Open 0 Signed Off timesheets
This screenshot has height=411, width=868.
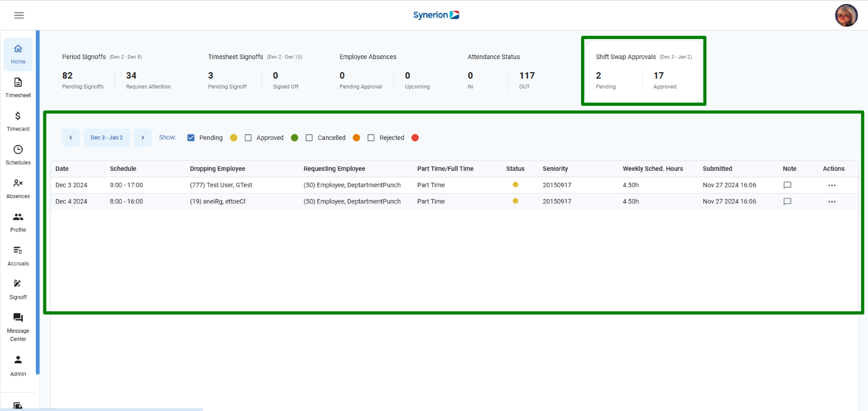[285, 80]
